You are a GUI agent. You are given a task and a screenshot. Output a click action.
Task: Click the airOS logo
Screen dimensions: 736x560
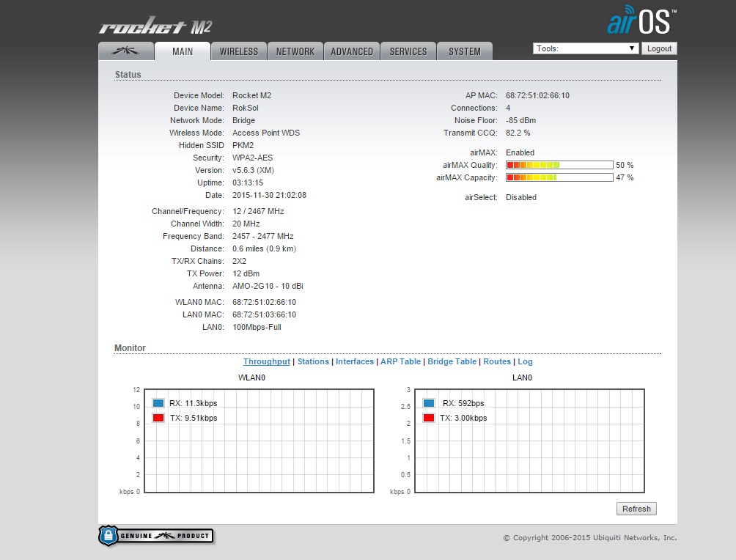coord(641,21)
